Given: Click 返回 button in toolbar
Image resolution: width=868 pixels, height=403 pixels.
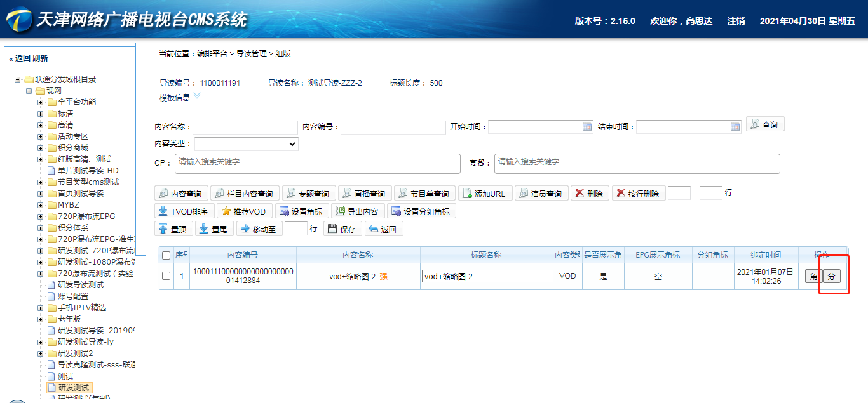Looking at the screenshot, I should point(384,229).
